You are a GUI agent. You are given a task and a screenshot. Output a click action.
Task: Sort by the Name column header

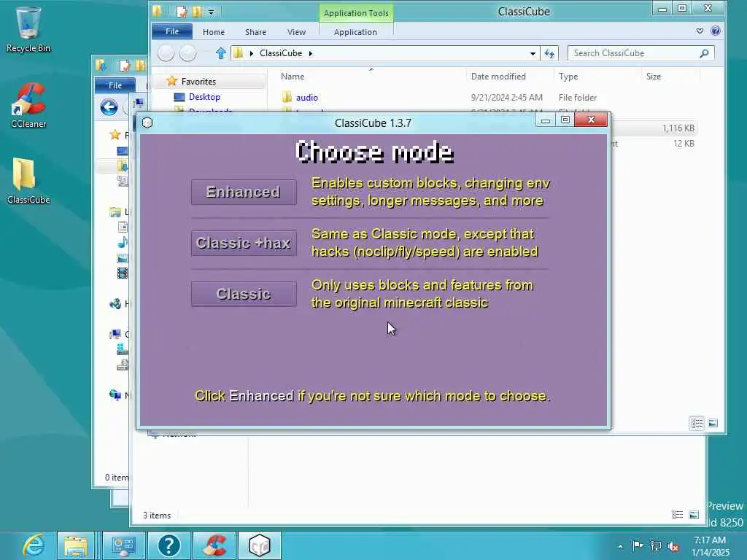tap(293, 76)
